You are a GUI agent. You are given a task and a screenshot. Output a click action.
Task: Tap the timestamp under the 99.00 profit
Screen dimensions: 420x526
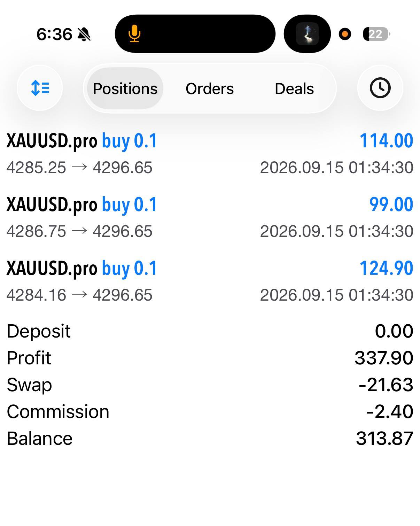[337, 231]
